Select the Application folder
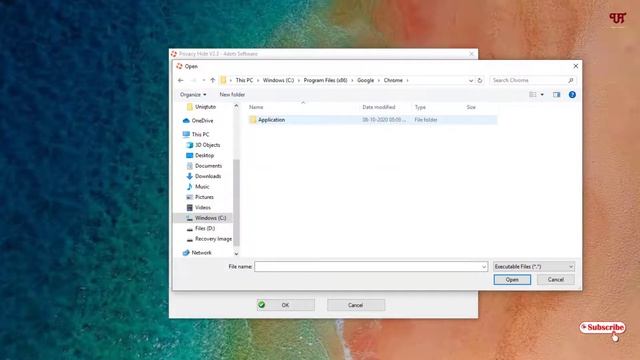The width and height of the screenshot is (640, 360). click(x=373, y=120)
